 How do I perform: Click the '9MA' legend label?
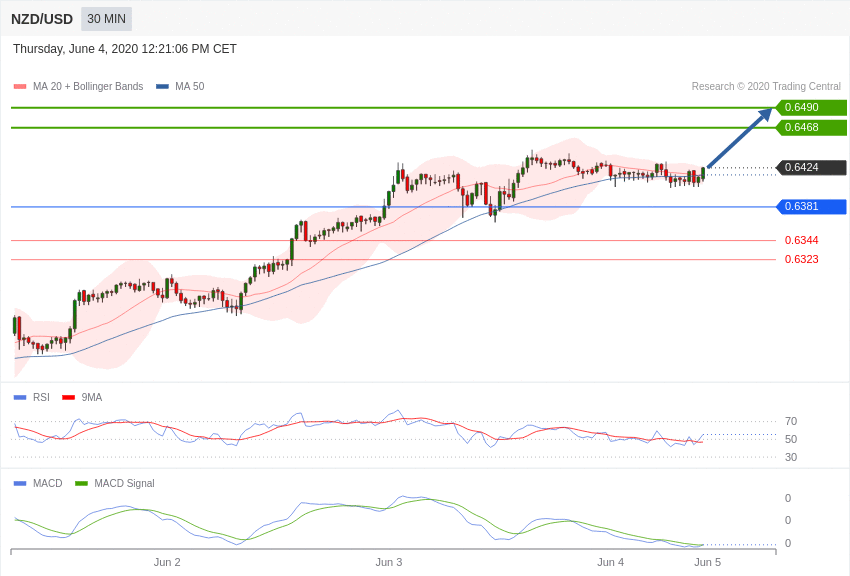tap(92, 398)
